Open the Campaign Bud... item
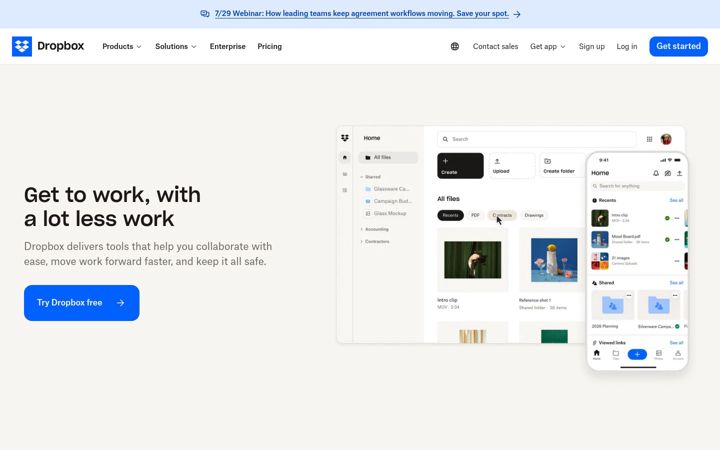 tap(388, 201)
